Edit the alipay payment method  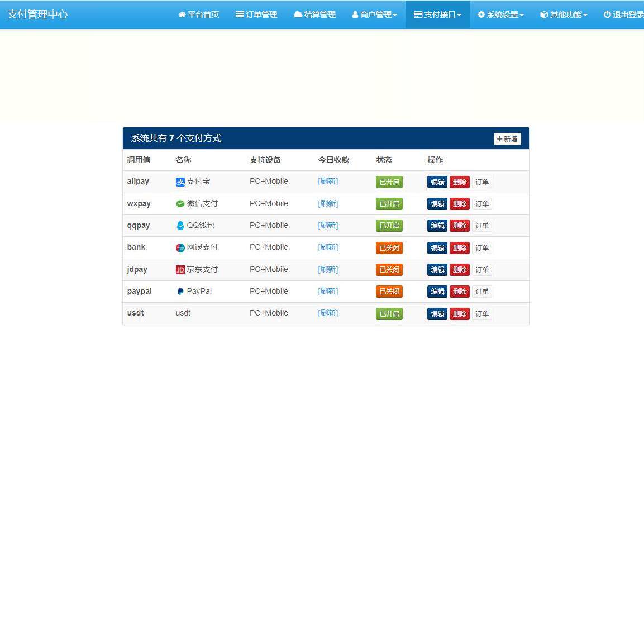[437, 182]
